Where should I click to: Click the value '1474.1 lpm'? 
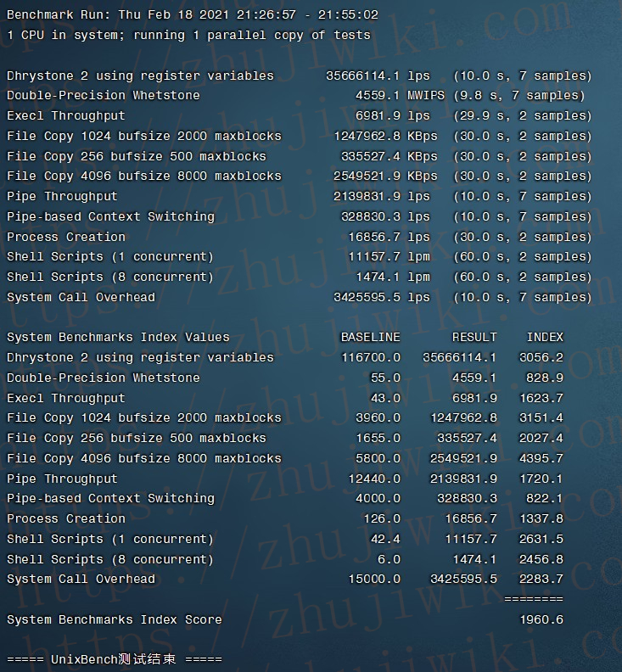393,277
